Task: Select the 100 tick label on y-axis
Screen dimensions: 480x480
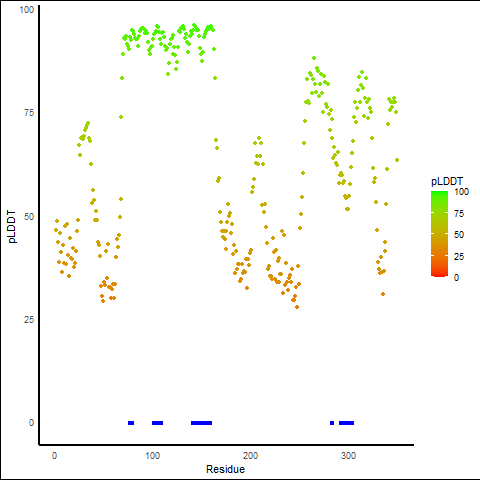Action: 27,9
